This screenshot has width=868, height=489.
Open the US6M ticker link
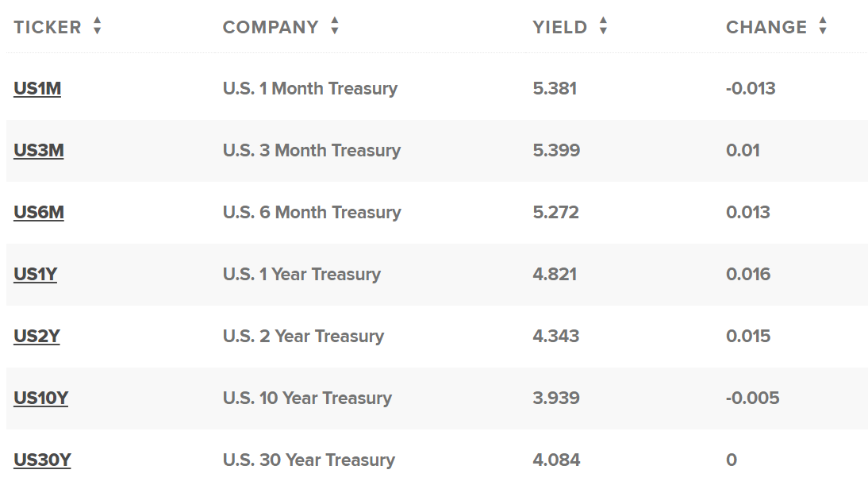pos(38,213)
